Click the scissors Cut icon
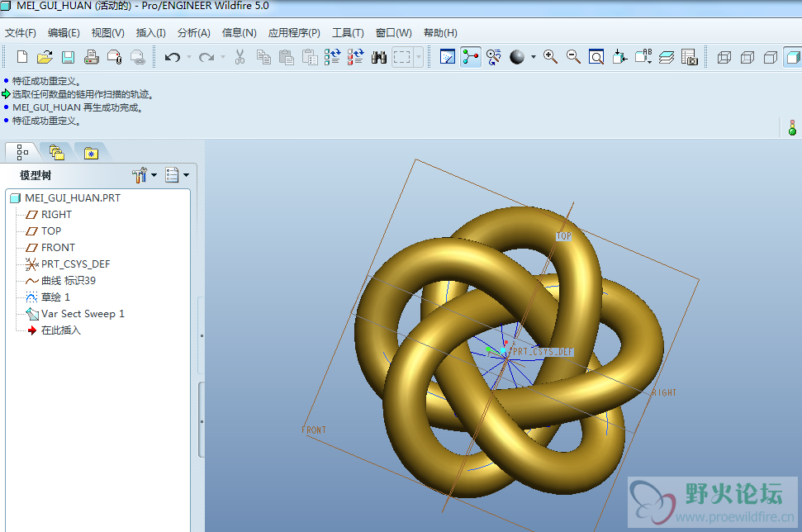The width and height of the screenshot is (802, 532). pos(240,57)
